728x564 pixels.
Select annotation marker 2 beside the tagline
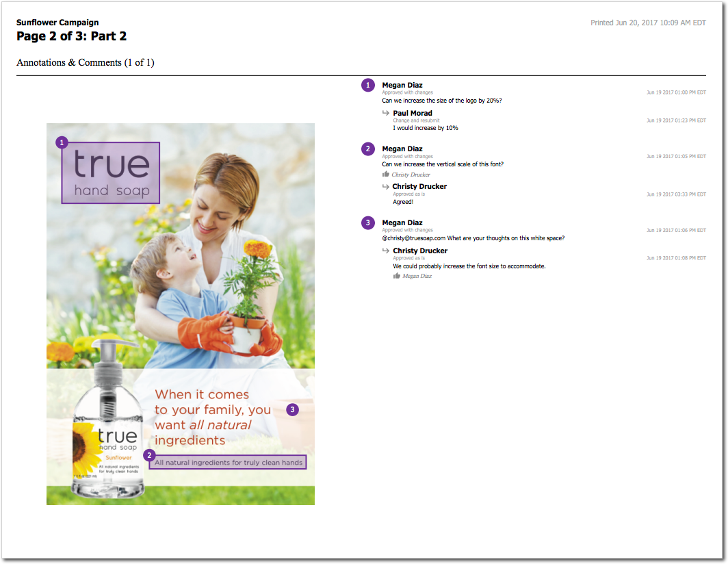[x=150, y=455]
